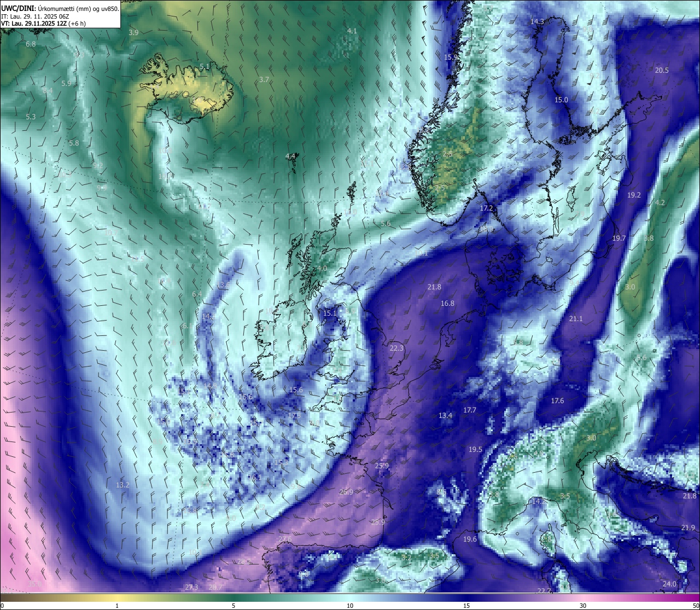
Task: Select the IT initialization time line
Action: tap(35, 16)
